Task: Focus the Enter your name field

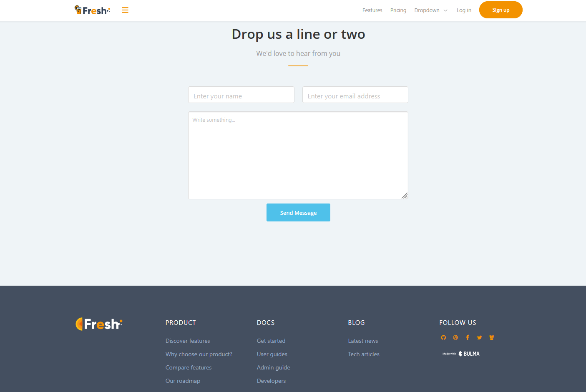Action: (x=241, y=95)
